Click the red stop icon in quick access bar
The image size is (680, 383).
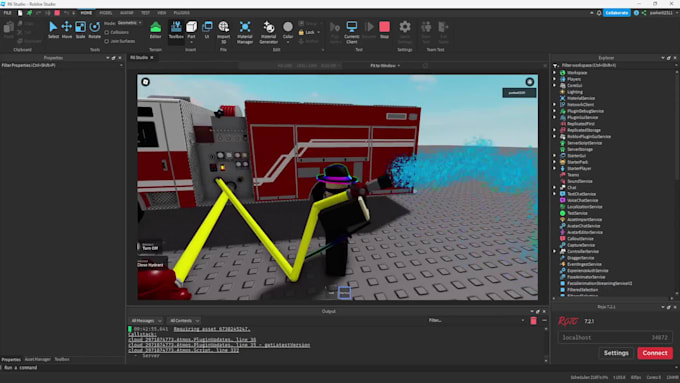[x=57, y=13]
